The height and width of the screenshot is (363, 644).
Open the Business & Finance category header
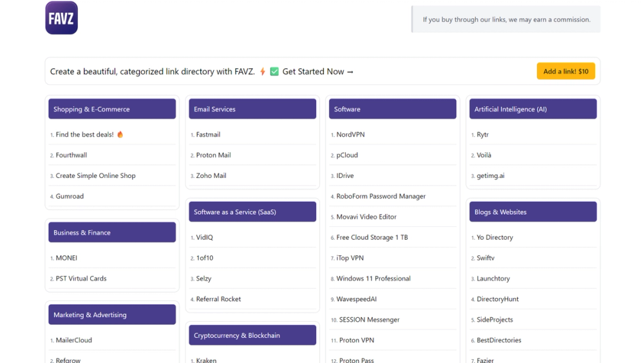112,232
